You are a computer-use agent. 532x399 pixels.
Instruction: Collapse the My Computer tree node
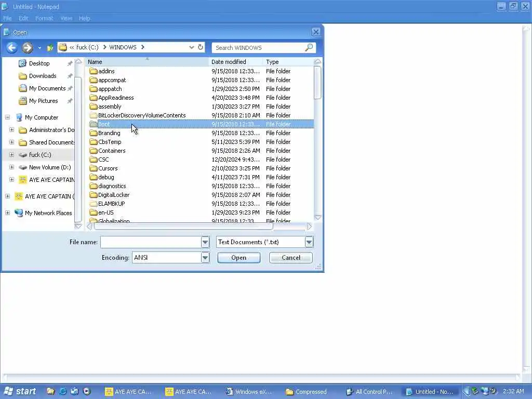[7, 117]
